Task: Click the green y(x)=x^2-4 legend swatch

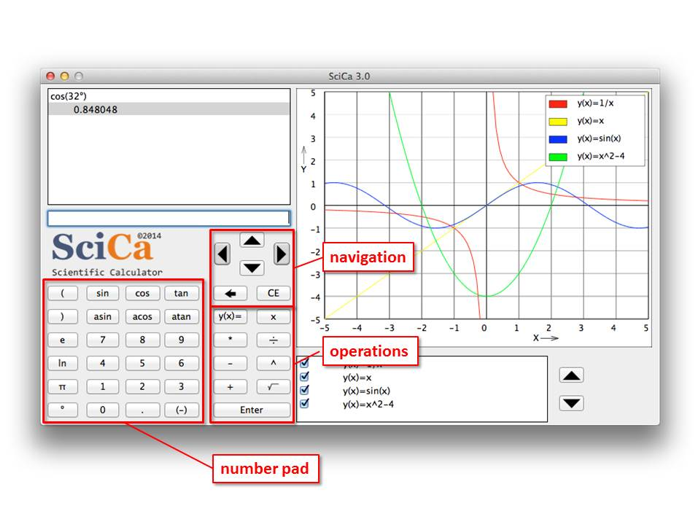Action: [558, 157]
